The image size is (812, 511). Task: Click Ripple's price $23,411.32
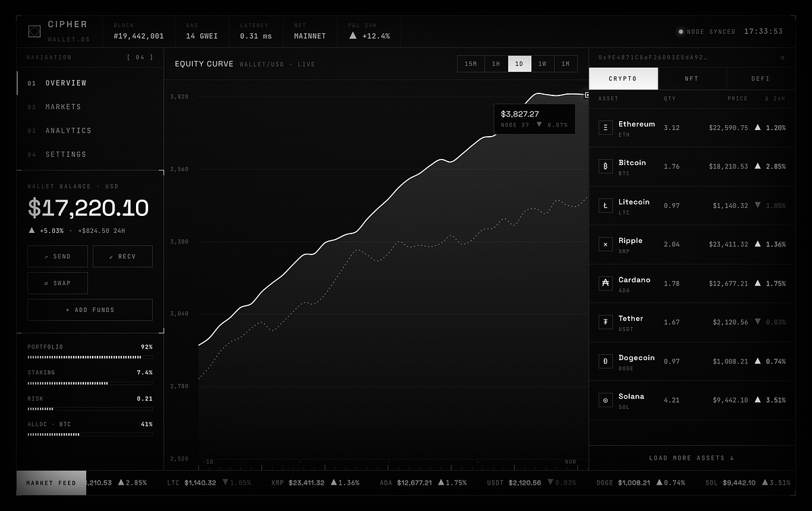pyautogui.click(x=729, y=244)
